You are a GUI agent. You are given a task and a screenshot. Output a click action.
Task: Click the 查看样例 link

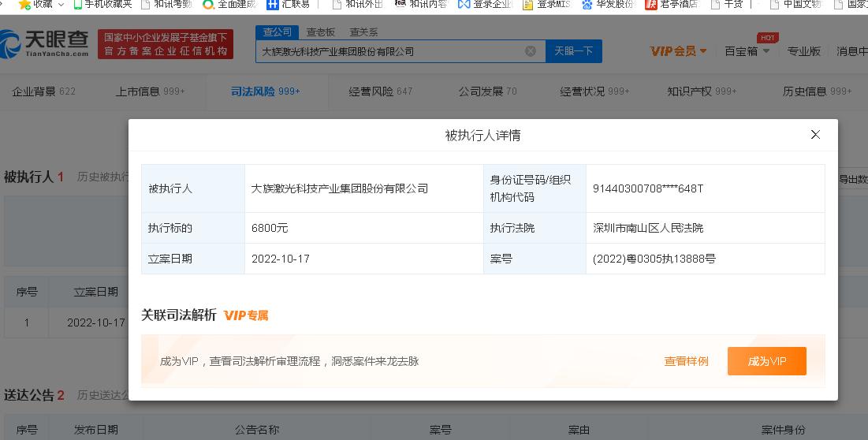point(687,361)
